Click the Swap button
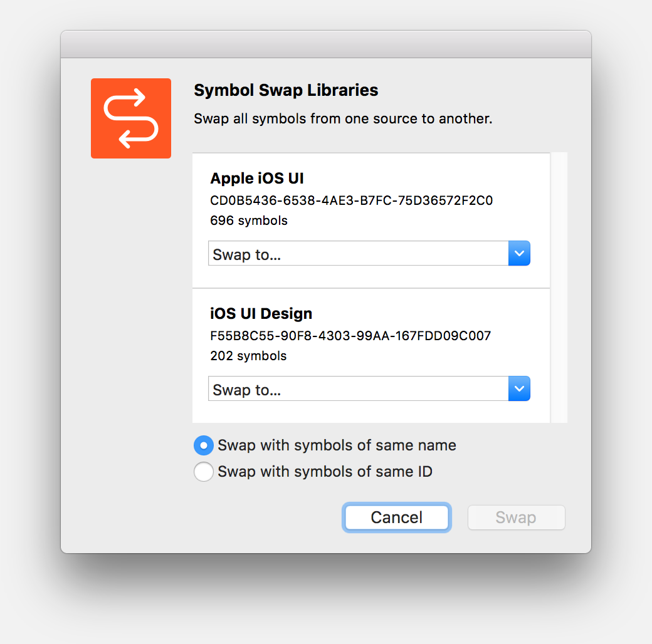Screen dimensions: 652x644 (516, 517)
